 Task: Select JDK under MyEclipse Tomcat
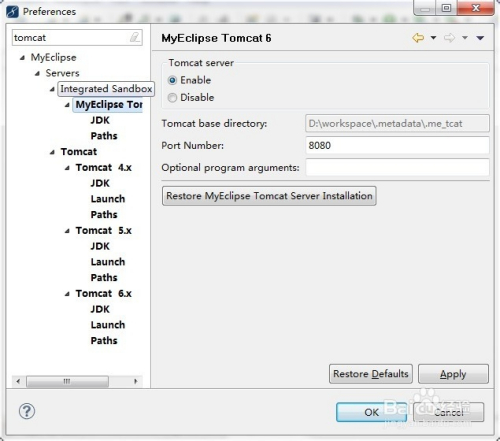100,120
